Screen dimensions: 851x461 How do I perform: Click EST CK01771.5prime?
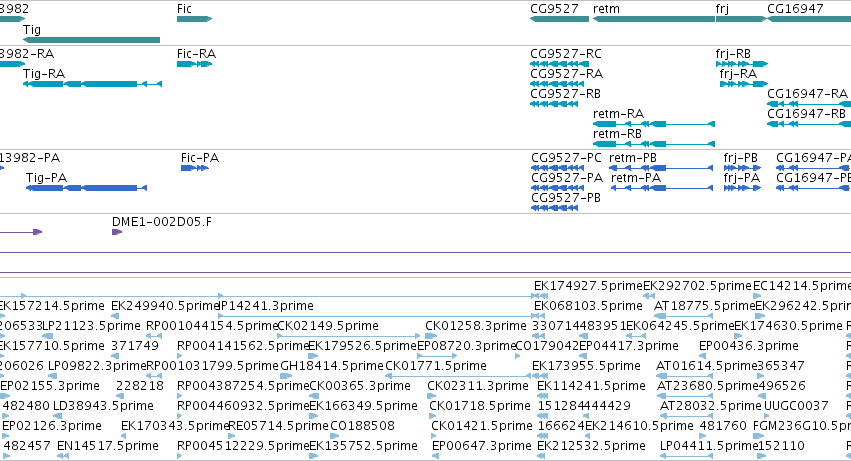[x=436, y=366]
